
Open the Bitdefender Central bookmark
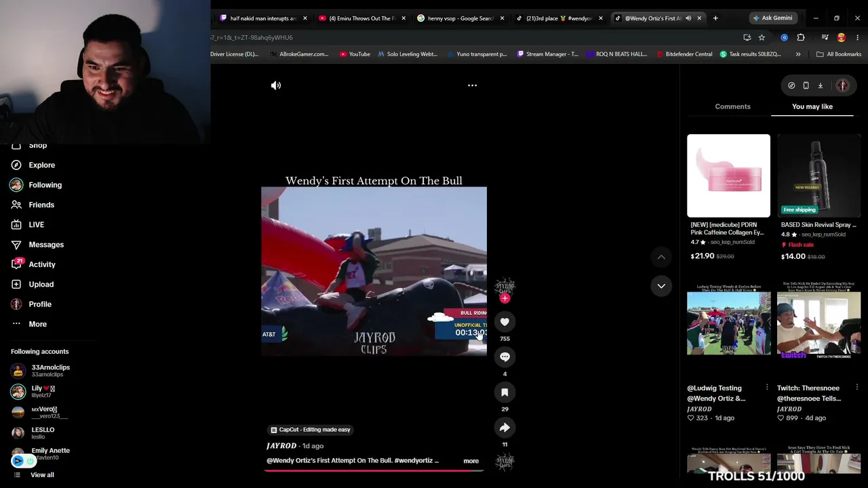point(684,54)
